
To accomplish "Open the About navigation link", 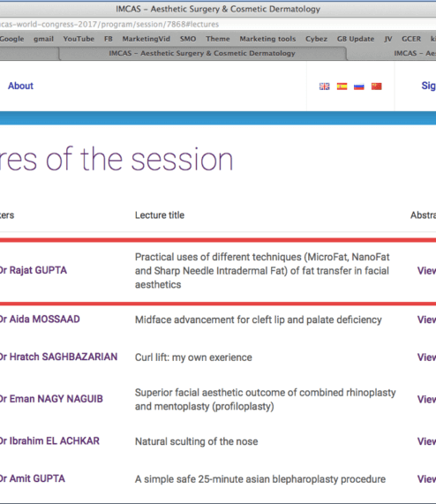I will 20,86.
